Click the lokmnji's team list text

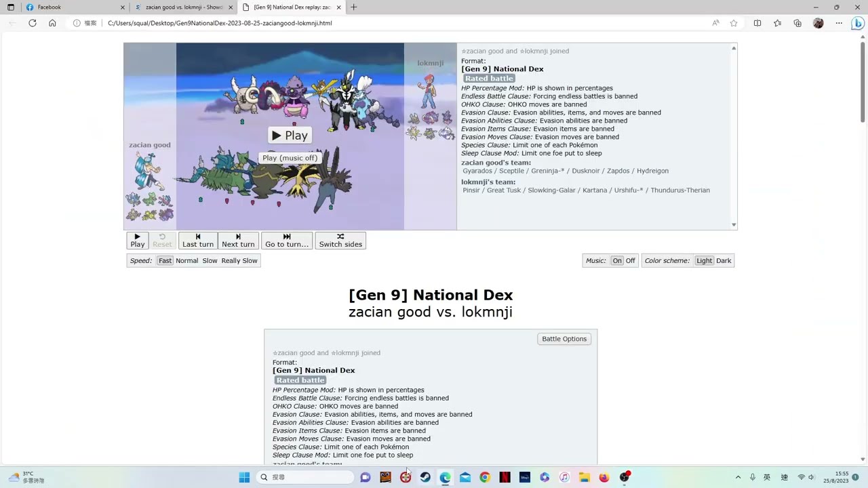click(x=586, y=190)
